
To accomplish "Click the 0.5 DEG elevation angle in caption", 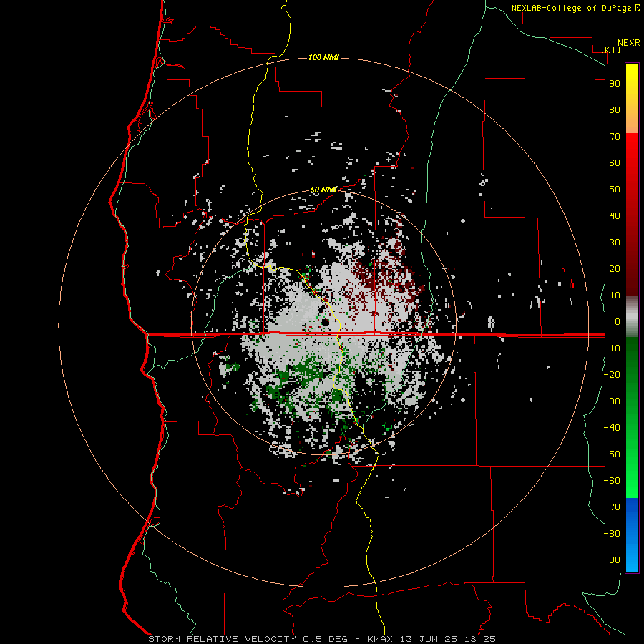I will 325,639.
